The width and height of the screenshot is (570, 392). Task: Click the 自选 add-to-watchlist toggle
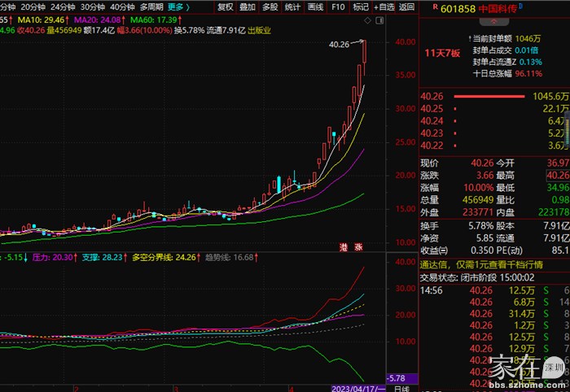pos(384,7)
